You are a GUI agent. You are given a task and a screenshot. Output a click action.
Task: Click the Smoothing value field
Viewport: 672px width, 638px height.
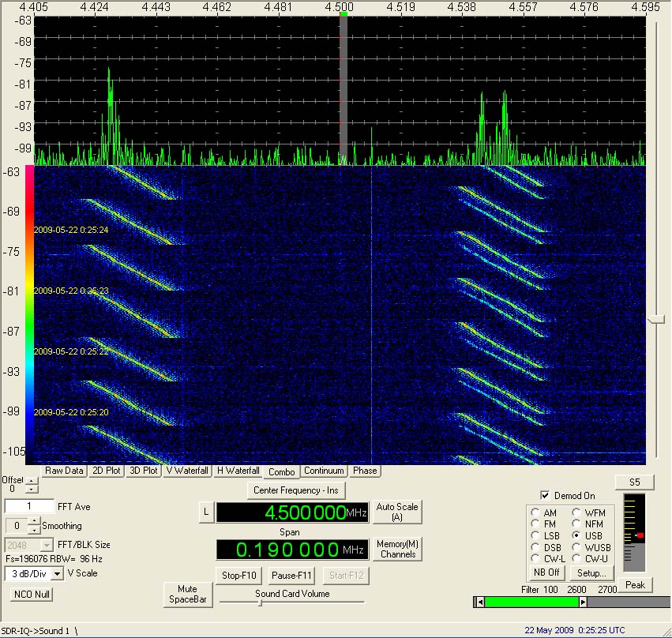[17, 525]
